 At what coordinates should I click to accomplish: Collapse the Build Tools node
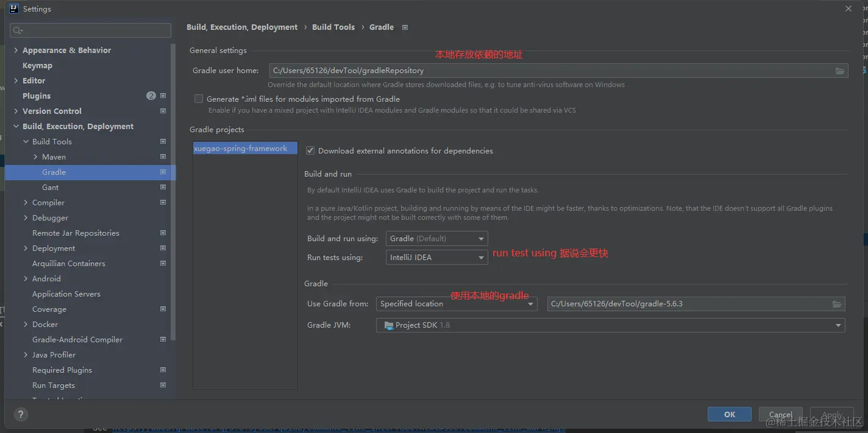(x=26, y=141)
